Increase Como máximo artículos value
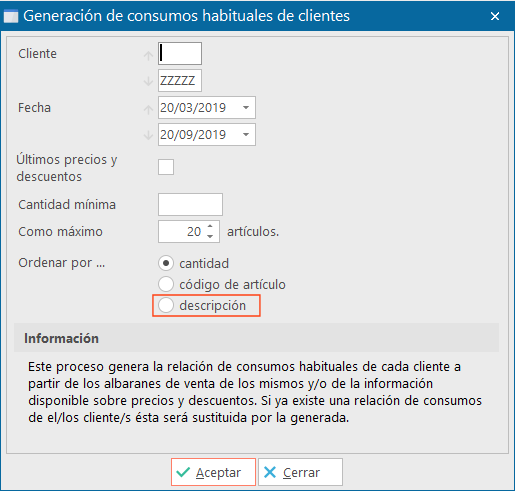Viewport: 515px width, 491px height. [210, 226]
